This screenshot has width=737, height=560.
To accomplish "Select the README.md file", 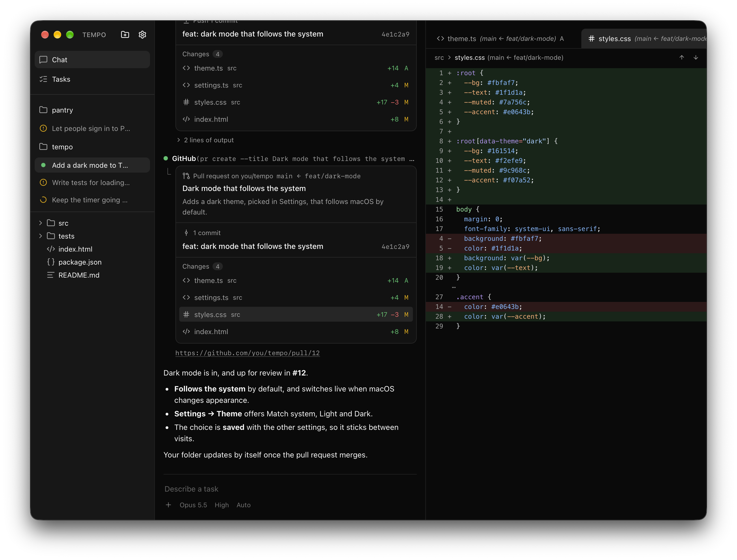I will [92, 275].
